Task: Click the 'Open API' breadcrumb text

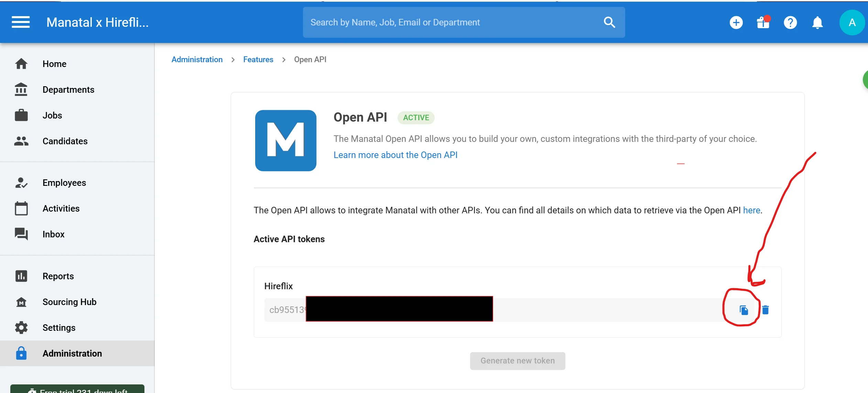Action: coord(310,59)
